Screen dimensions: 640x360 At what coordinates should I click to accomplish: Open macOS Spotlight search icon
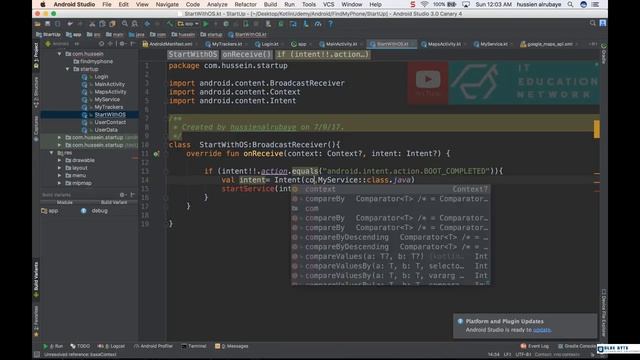pos(570,4)
